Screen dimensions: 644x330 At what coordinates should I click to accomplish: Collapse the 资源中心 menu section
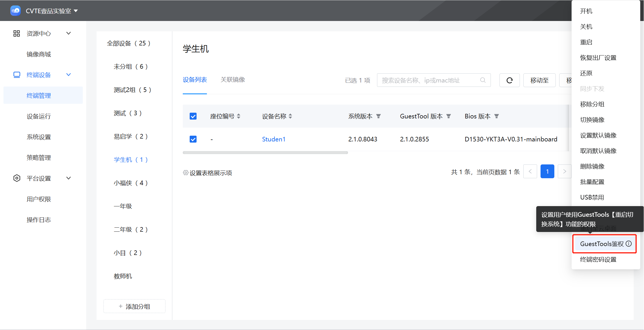(x=68, y=33)
